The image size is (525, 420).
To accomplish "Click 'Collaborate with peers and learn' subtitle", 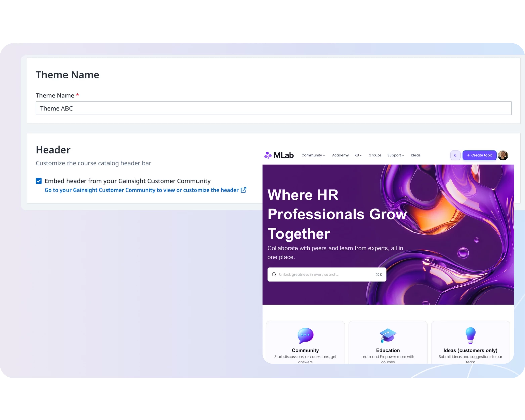I will [x=335, y=253].
